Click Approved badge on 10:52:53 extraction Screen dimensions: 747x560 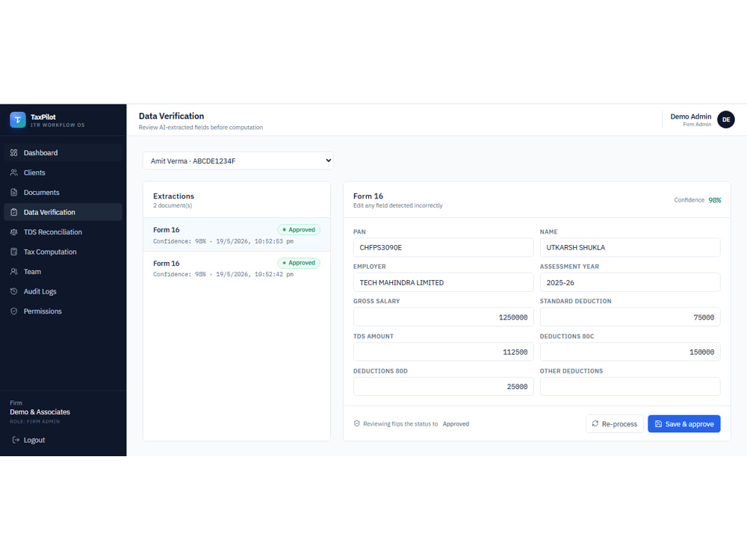pyautogui.click(x=299, y=229)
